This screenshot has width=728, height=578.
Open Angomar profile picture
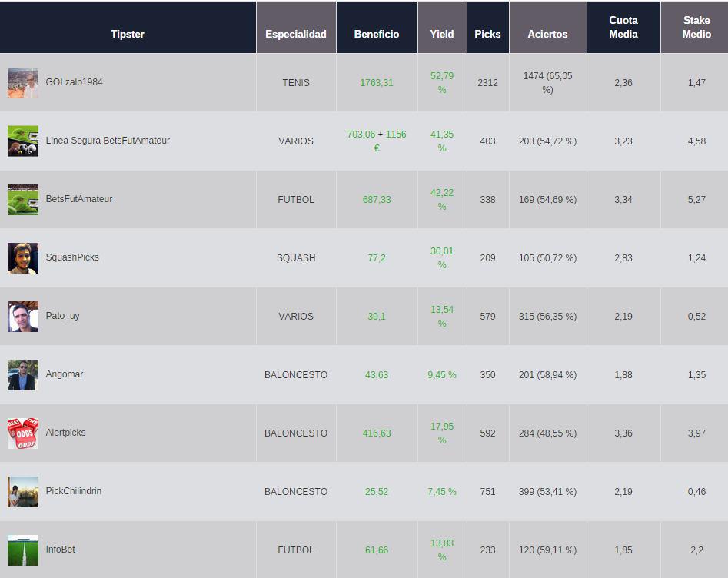coord(23,375)
